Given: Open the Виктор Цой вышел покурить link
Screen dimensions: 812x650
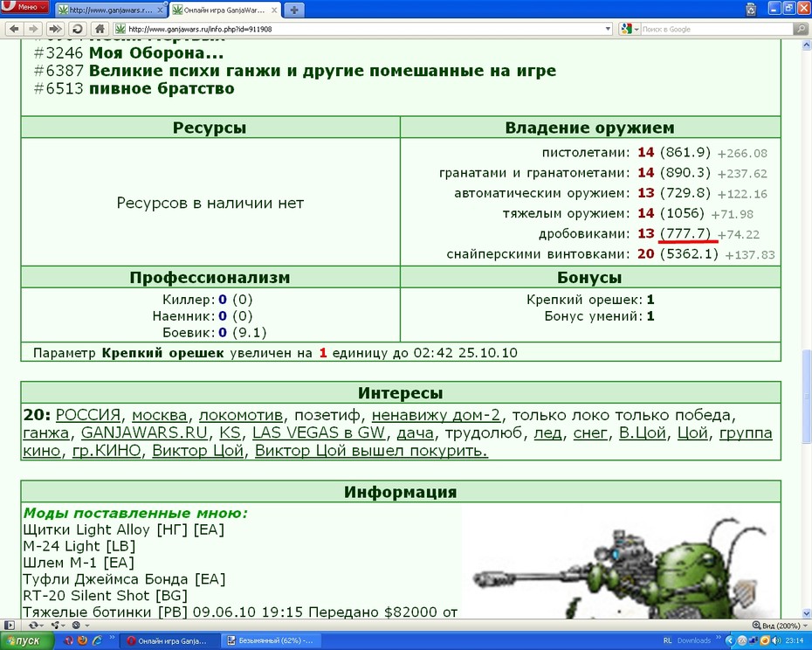Looking at the screenshot, I should (x=371, y=451).
